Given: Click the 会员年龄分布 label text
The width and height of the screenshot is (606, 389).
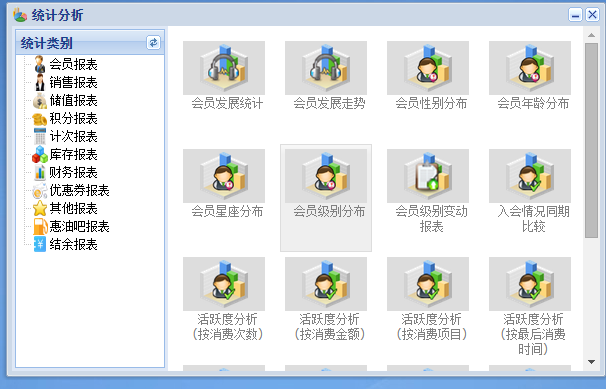Looking at the screenshot, I should (533, 104).
